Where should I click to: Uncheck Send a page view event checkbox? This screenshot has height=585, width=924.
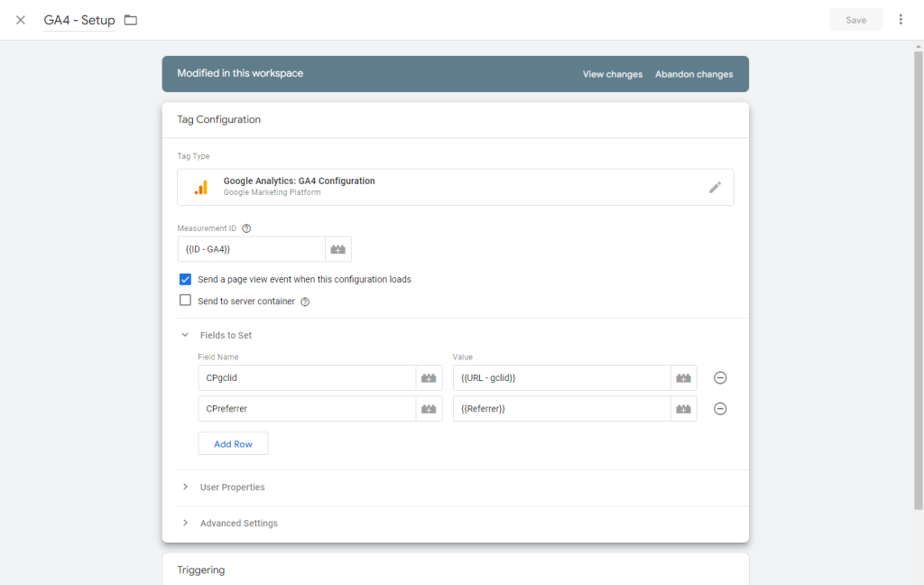pyautogui.click(x=186, y=280)
